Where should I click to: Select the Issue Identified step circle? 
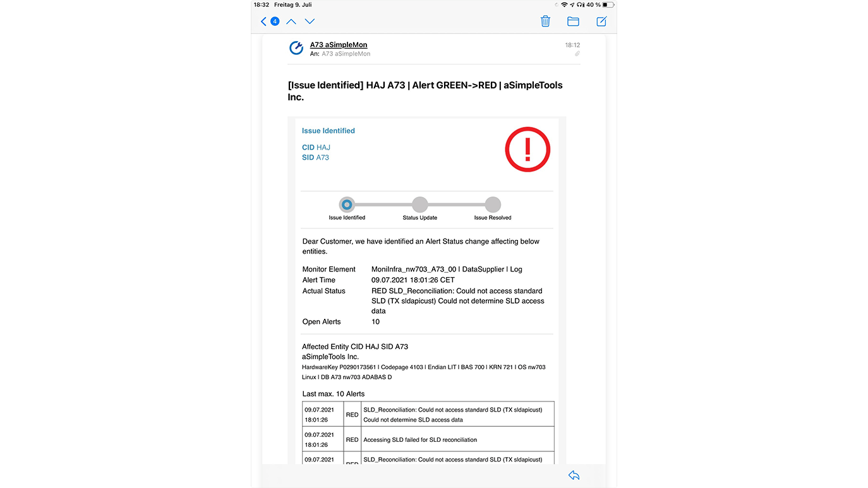(x=347, y=205)
